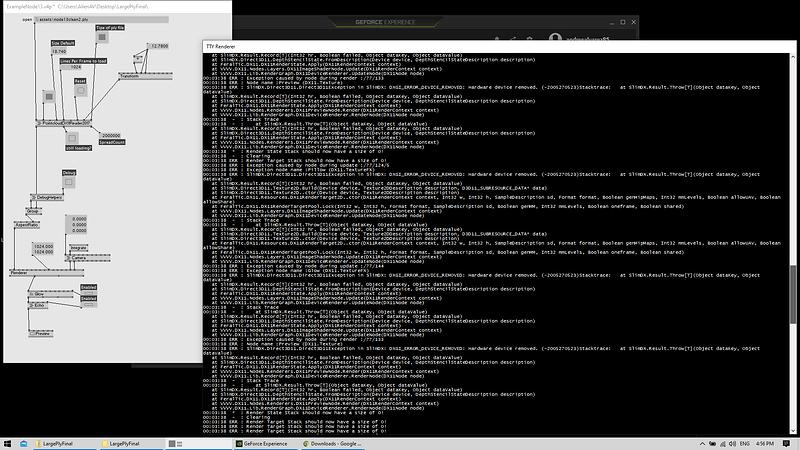Select the Preview node
This screenshot has width=800, height=450.
pyautogui.click(x=41, y=333)
